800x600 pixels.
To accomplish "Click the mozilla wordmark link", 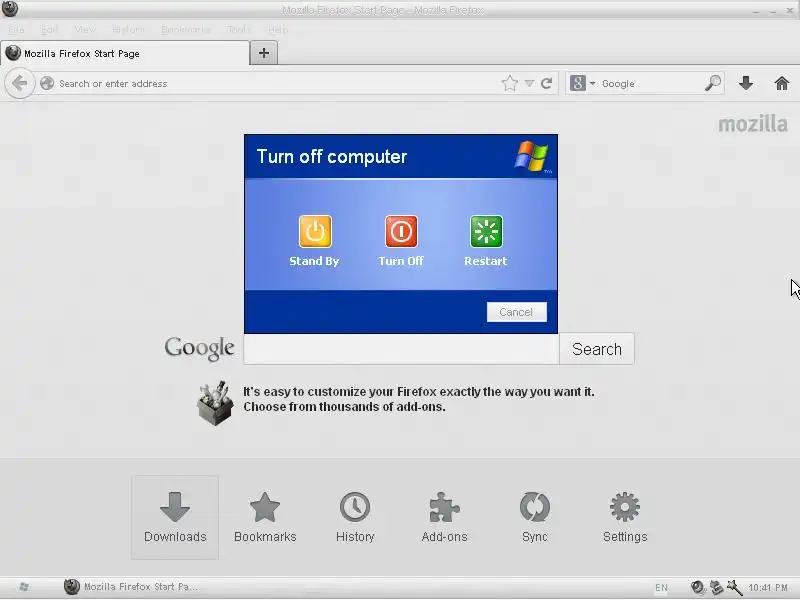I will (753, 124).
